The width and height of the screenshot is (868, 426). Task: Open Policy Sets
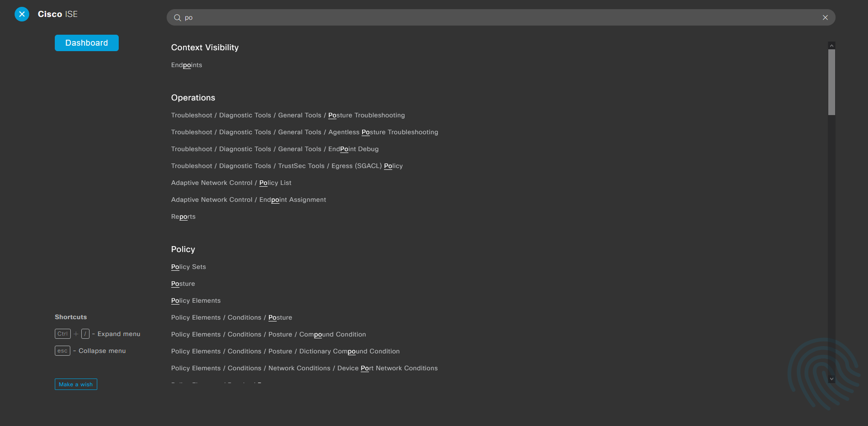189,267
